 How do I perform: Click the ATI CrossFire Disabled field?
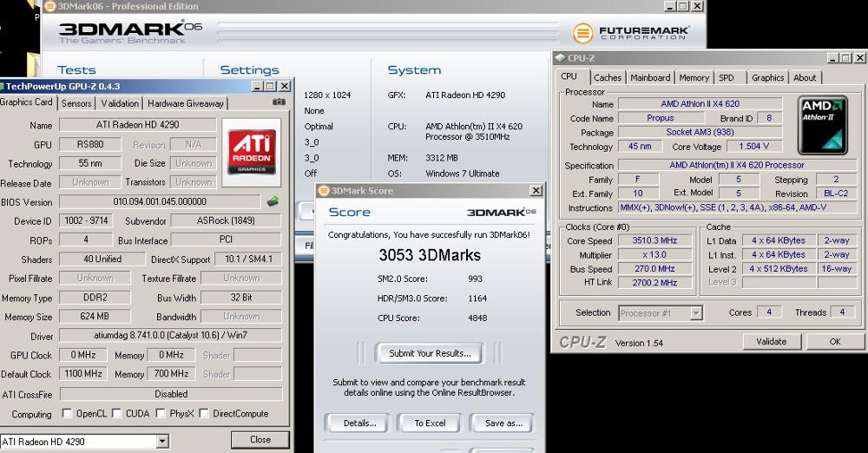[171, 394]
